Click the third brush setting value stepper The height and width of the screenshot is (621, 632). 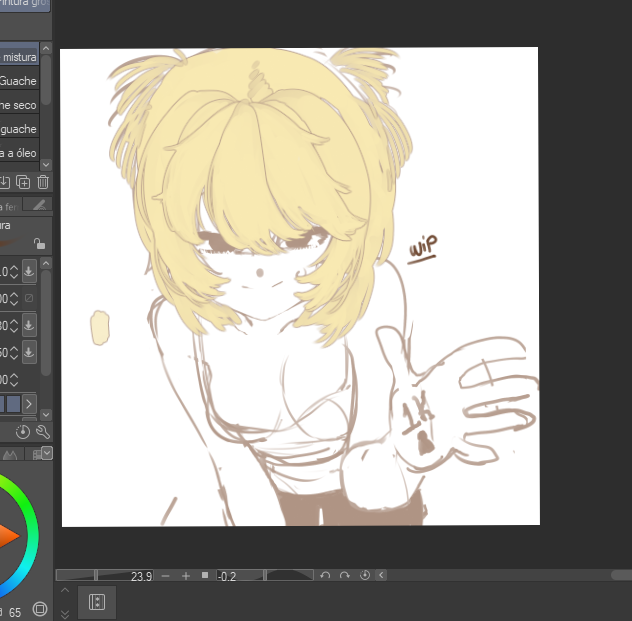click(14, 325)
